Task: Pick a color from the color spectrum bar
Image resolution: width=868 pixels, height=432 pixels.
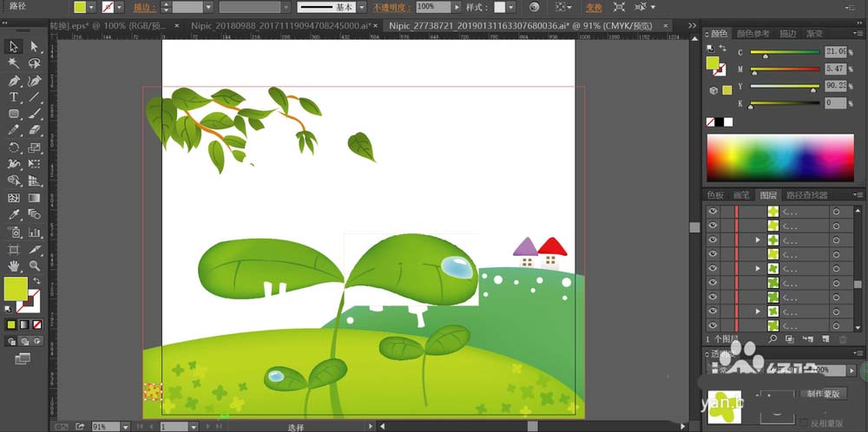Action: pyautogui.click(x=780, y=158)
